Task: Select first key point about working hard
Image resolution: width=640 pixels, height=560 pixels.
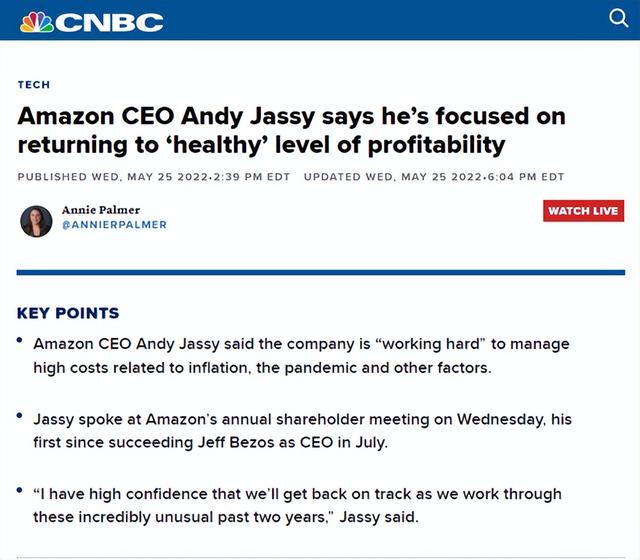Action: 301,356
